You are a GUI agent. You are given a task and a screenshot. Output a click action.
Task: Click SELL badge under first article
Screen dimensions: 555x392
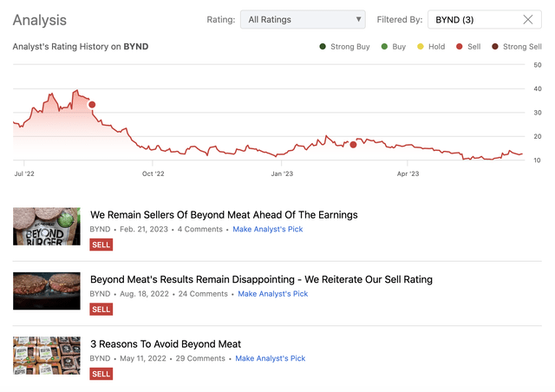[x=101, y=245]
